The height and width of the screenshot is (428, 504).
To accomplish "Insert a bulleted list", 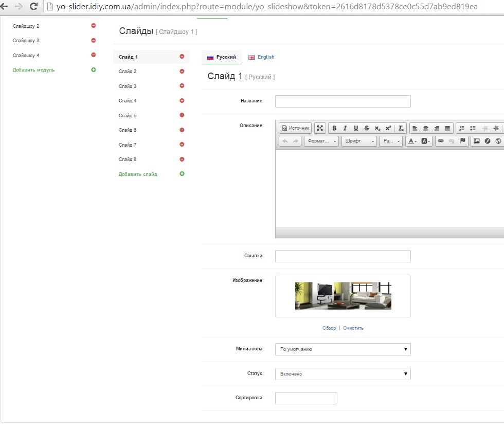I will (473, 128).
